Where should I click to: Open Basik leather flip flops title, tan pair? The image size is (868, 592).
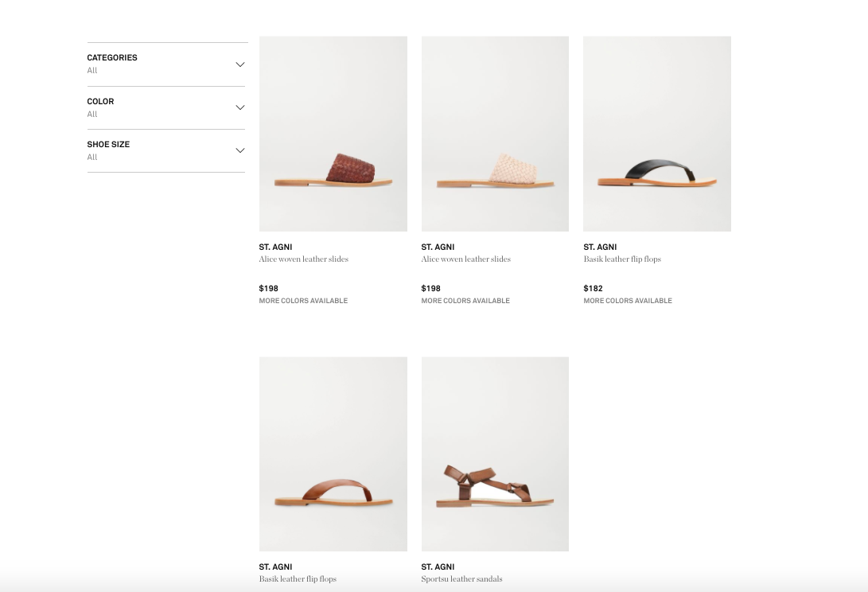click(x=298, y=578)
